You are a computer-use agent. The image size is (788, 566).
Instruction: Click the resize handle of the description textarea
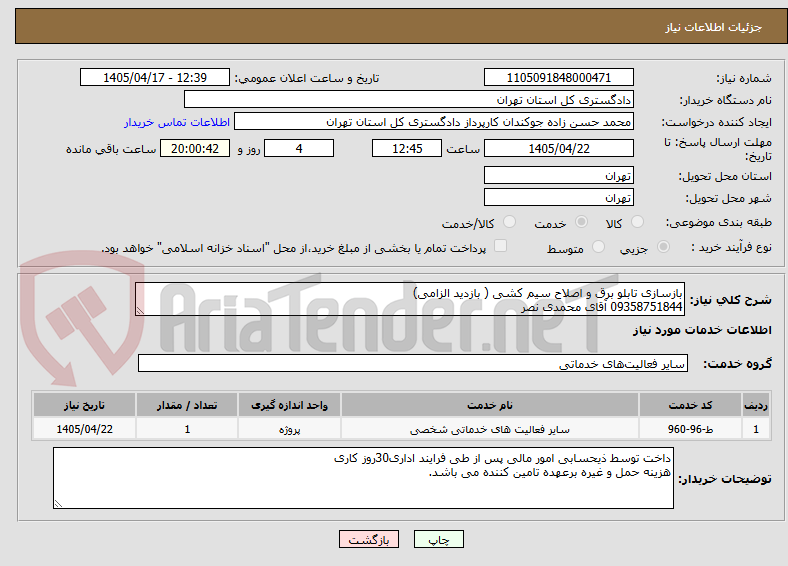tap(140, 311)
